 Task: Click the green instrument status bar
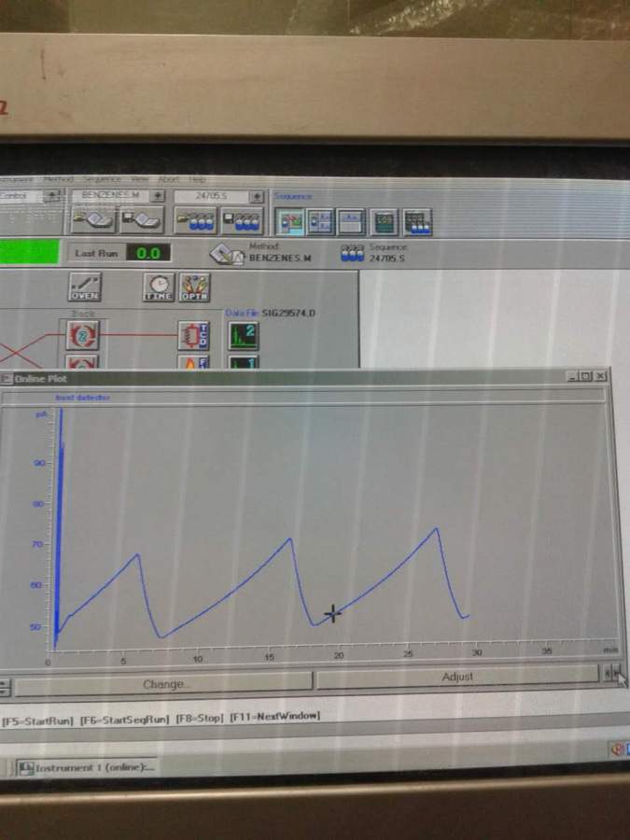pyautogui.click(x=29, y=252)
